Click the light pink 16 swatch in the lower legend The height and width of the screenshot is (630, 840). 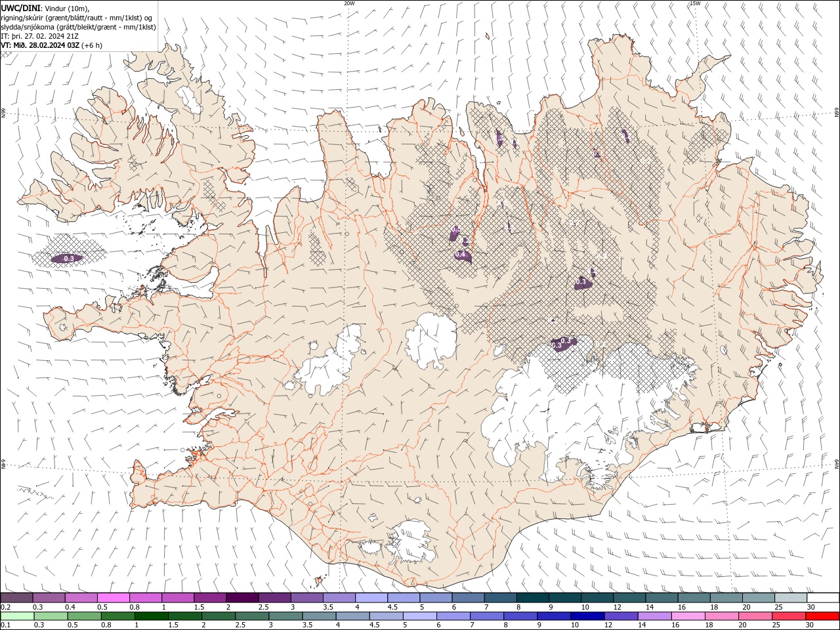click(x=688, y=616)
